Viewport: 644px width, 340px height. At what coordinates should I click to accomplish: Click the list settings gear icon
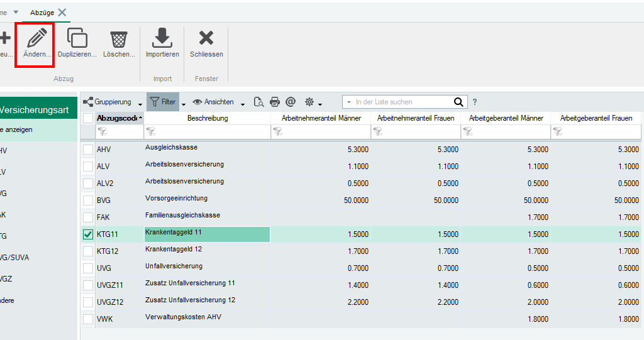click(309, 102)
